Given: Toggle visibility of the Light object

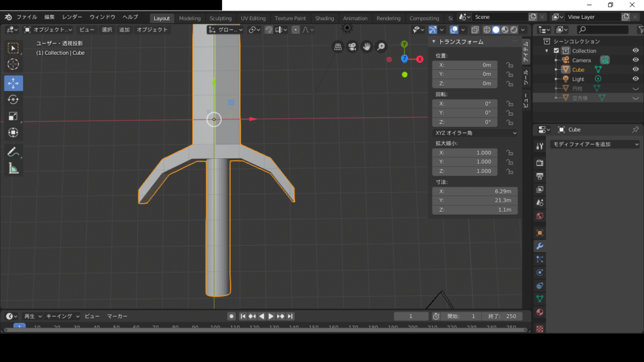Looking at the screenshot, I should [635, 79].
